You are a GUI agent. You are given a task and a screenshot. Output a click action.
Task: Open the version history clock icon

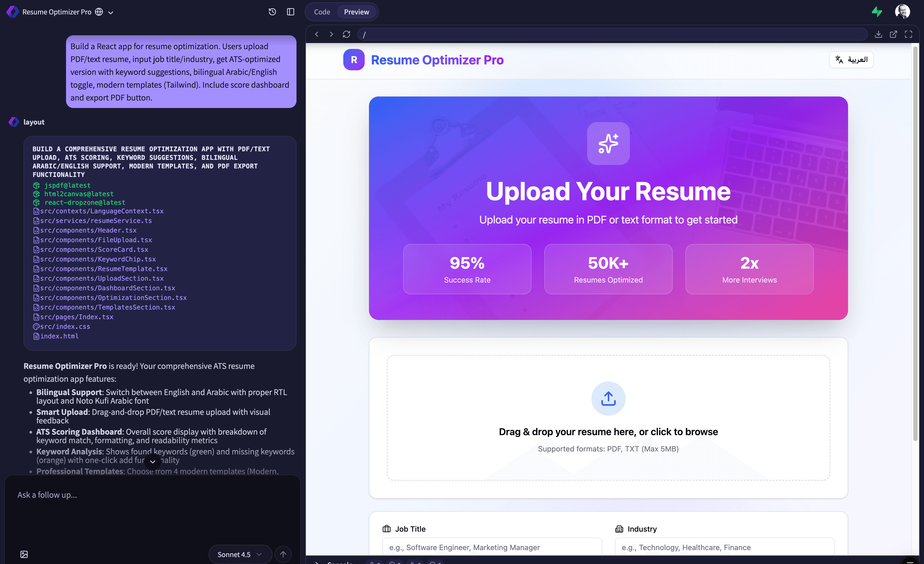point(272,11)
